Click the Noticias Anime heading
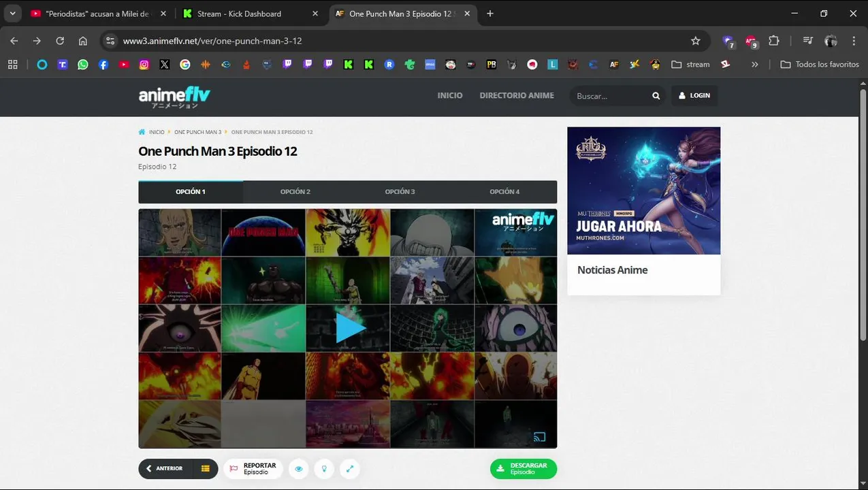Screen dimensions: 868x490 pos(613,270)
